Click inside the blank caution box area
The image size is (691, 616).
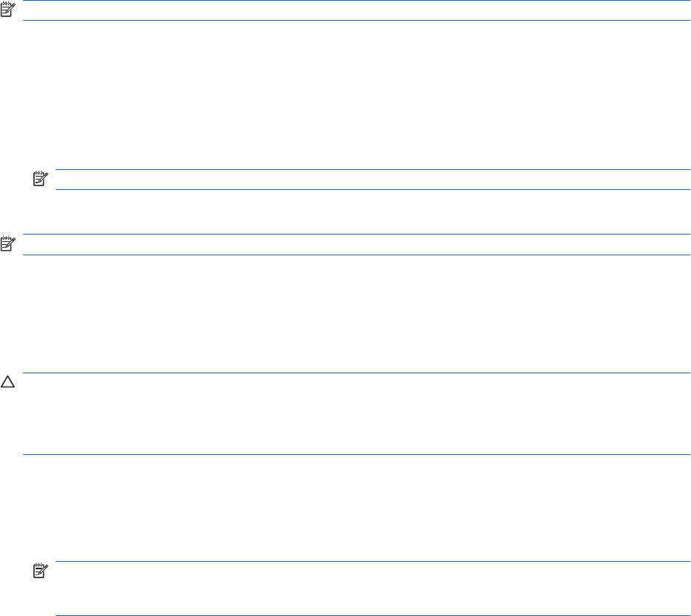tap(356, 413)
